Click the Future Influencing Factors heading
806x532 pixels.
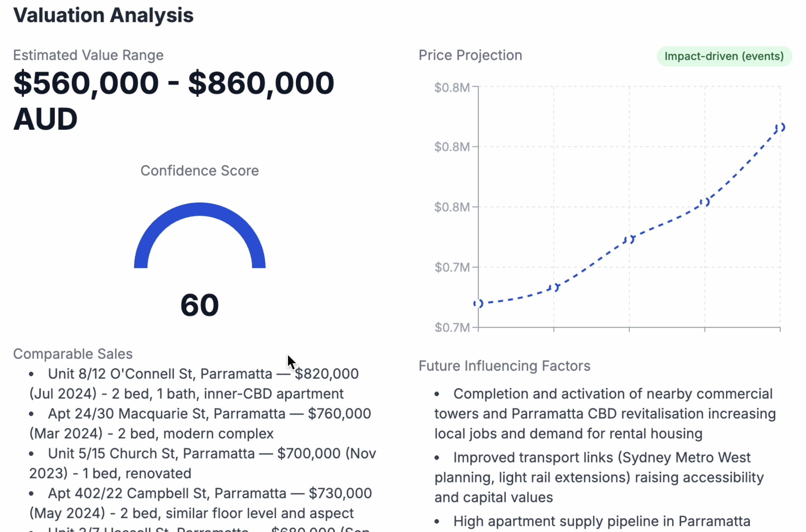505,366
